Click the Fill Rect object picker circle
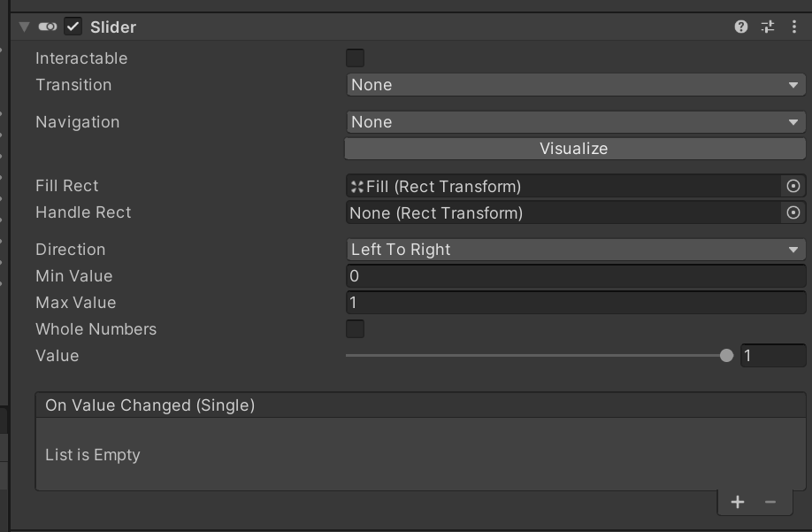This screenshot has height=532, width=812. 794,186
